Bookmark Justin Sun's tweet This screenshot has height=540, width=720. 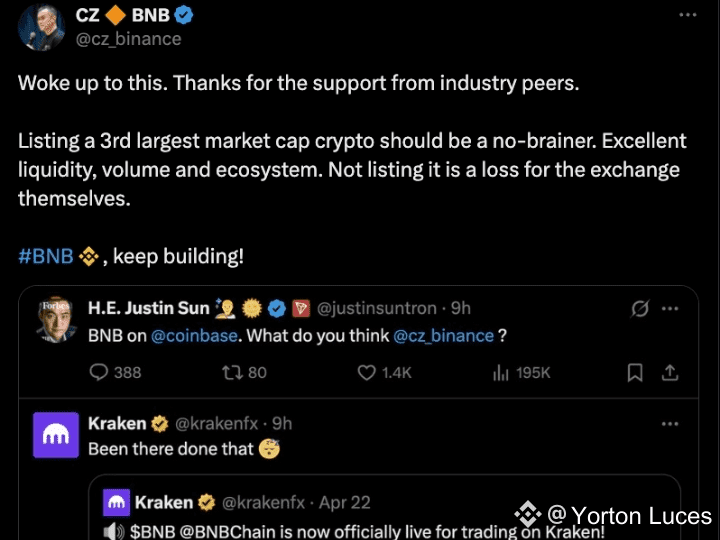(634, 372)
